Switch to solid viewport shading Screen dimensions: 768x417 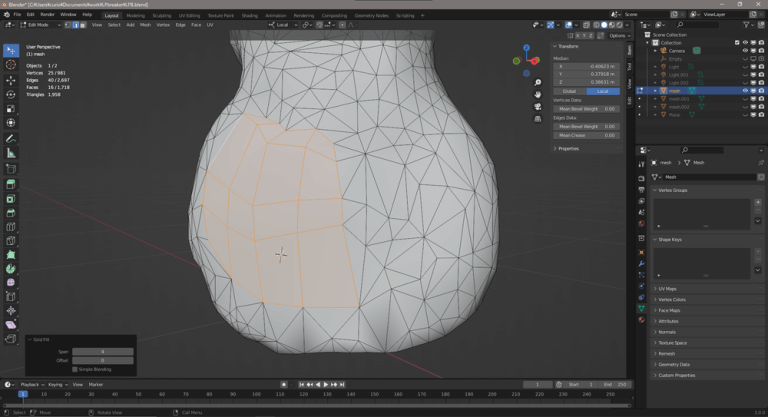[604, 25]
